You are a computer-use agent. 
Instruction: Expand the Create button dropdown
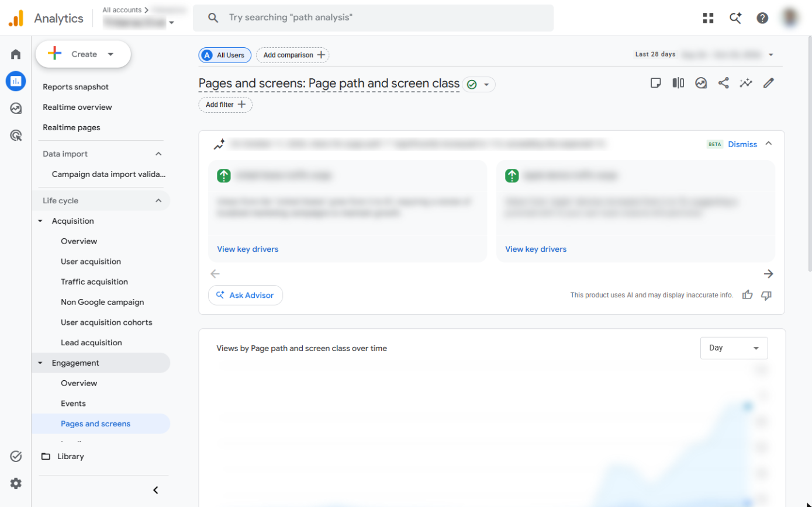[x=110, y=54]
